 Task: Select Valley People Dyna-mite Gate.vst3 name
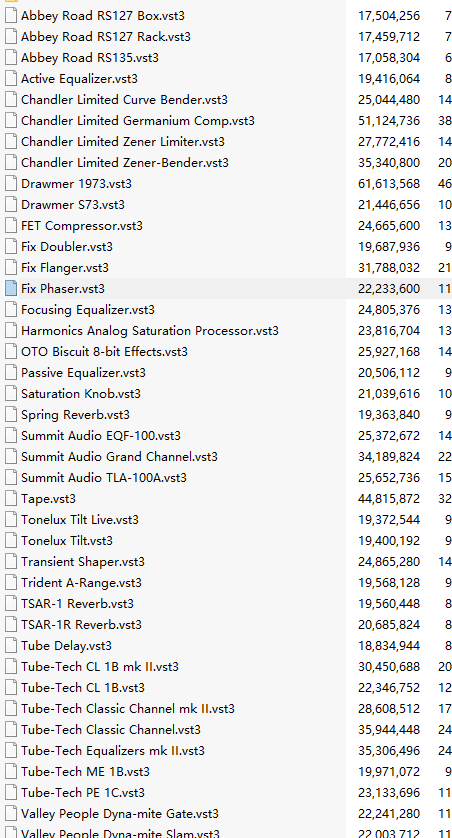120,814
